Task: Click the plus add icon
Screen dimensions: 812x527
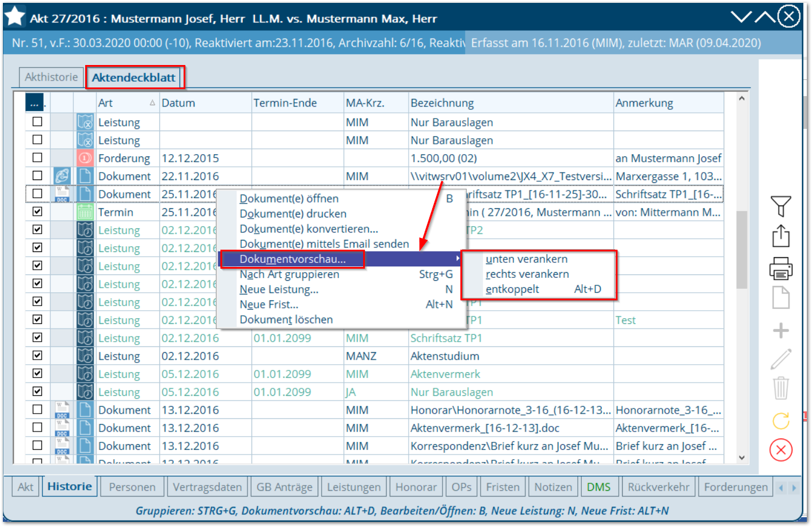Action: click(781, 331)
